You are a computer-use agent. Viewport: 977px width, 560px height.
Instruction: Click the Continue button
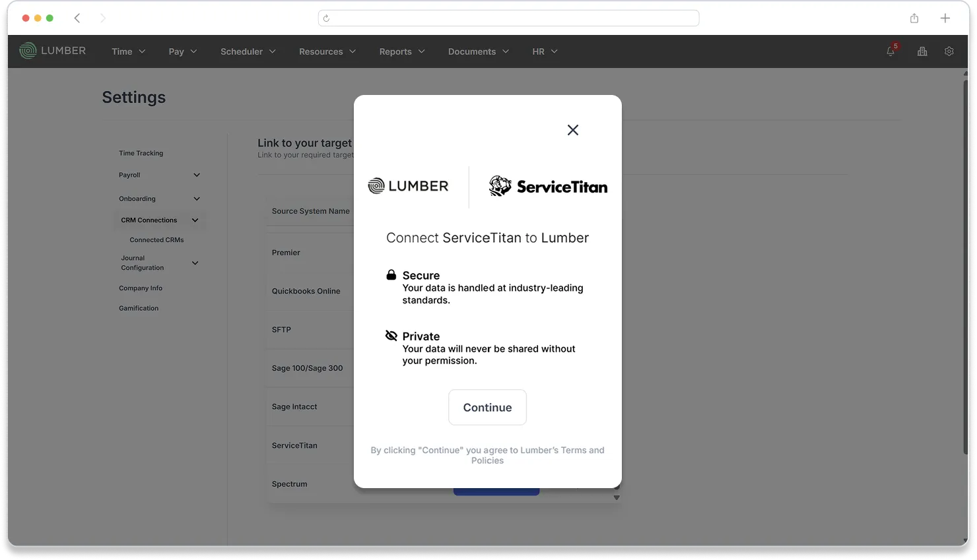coord(487,408)
